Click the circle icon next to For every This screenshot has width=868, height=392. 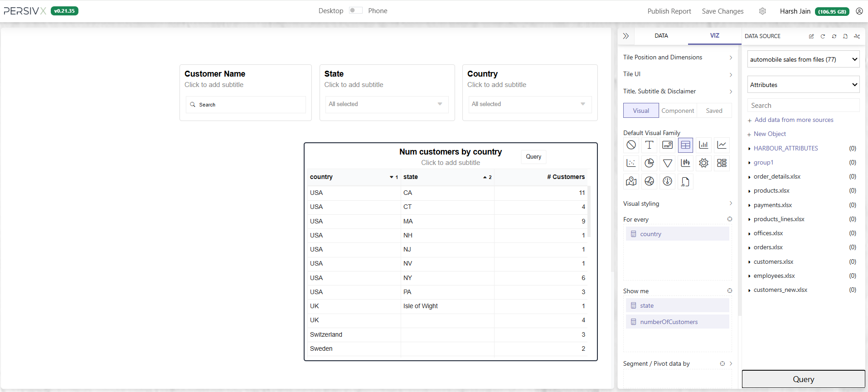coord(730,219)
